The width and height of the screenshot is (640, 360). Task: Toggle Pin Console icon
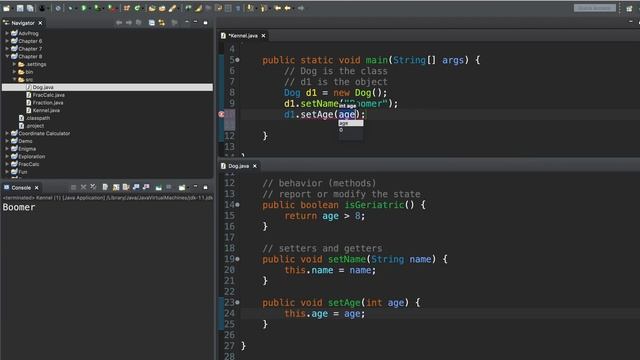tap(158, 188)
